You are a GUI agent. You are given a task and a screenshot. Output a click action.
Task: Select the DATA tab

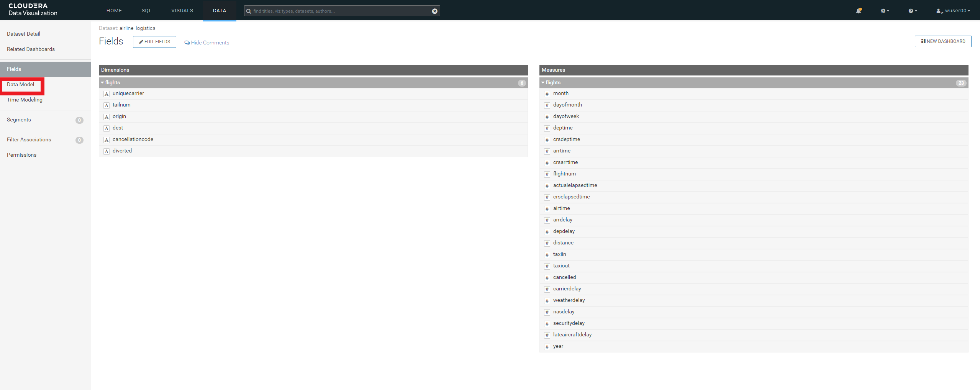click(x=220, y=11)
